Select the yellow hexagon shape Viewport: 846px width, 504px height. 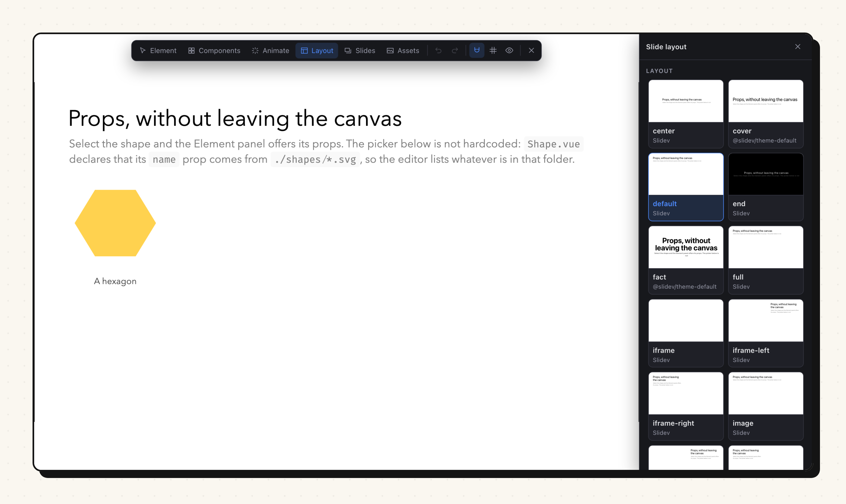coord(115,223)
